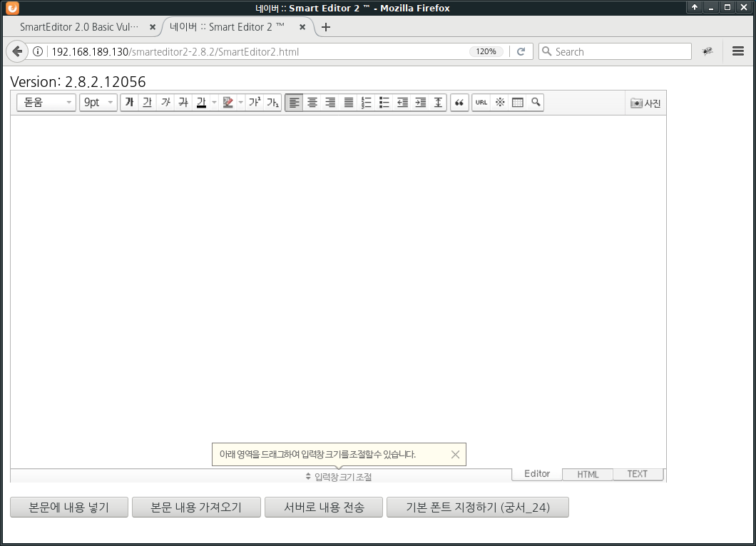Viewport: 756px width, 546px height.
Task: Reset the 120% zoom indicator
Action: 486,51
